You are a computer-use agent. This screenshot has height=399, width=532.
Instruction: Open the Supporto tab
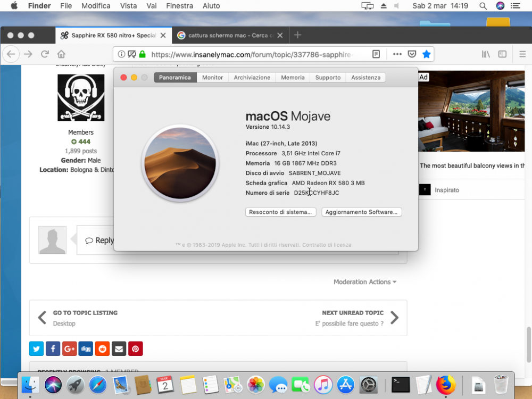tap(328, 77)
